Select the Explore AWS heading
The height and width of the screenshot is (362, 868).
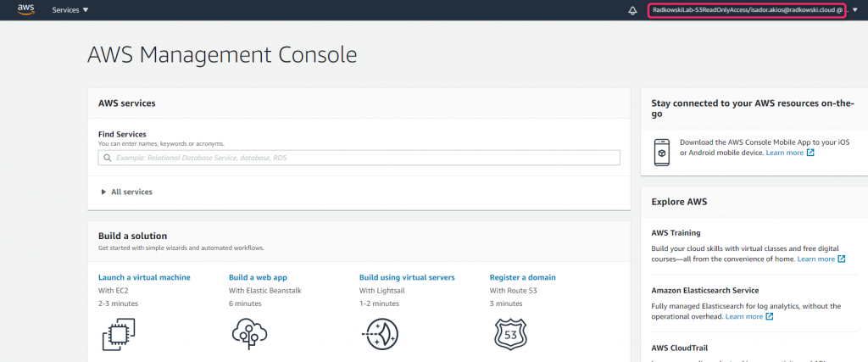pyautogui.click(x=679, y=202)
